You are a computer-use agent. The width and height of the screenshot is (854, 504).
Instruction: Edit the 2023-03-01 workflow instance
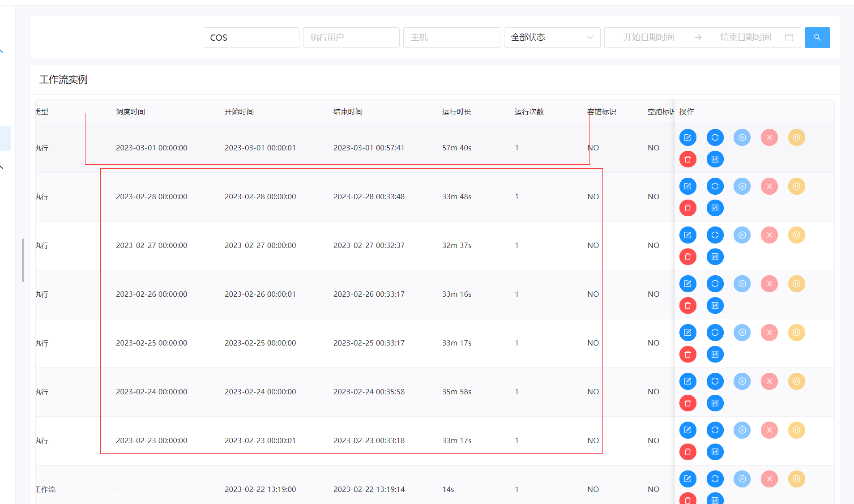click(687, 137)
